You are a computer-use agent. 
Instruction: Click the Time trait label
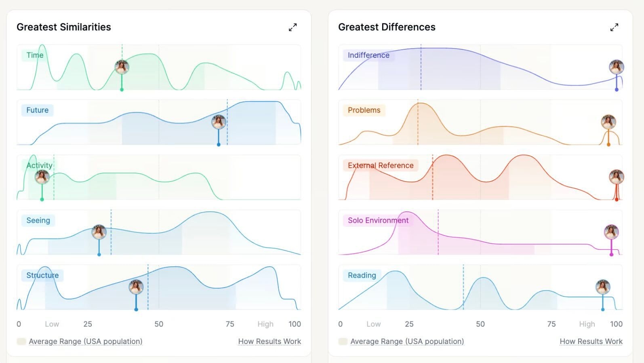pyautogui.click(x=35, y=55)
